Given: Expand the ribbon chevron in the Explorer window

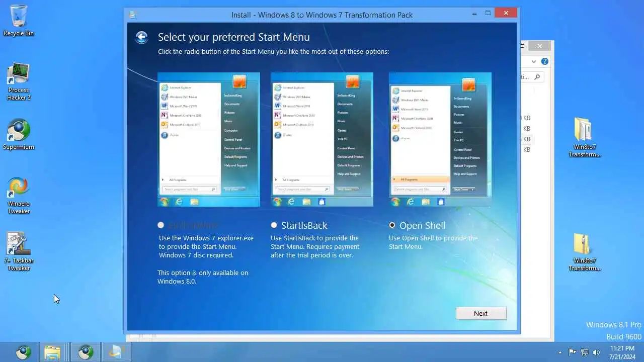Looking at the screenshot, I should [534, 61].
